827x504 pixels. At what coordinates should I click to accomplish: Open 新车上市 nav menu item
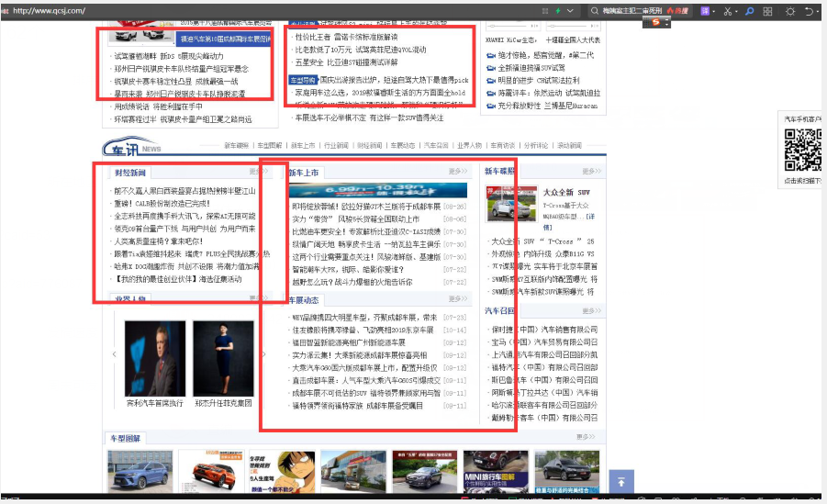point(303,146)
